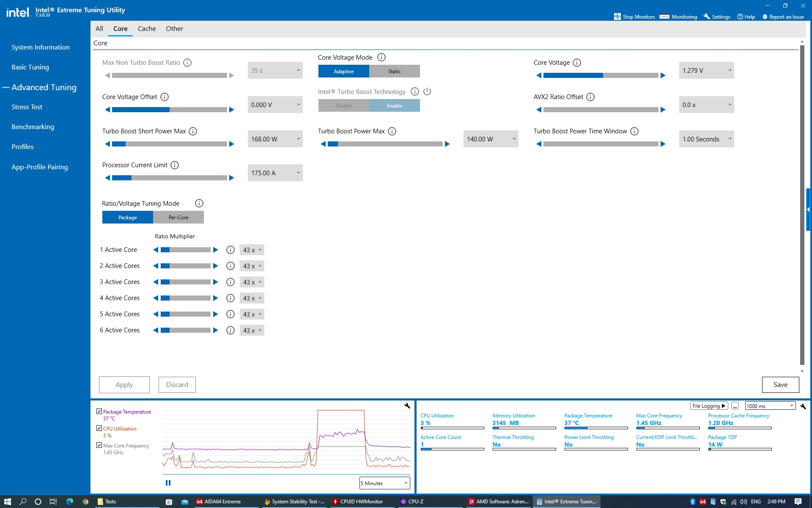
Task: Click the Core Voltage info icon
Action: 576,63
